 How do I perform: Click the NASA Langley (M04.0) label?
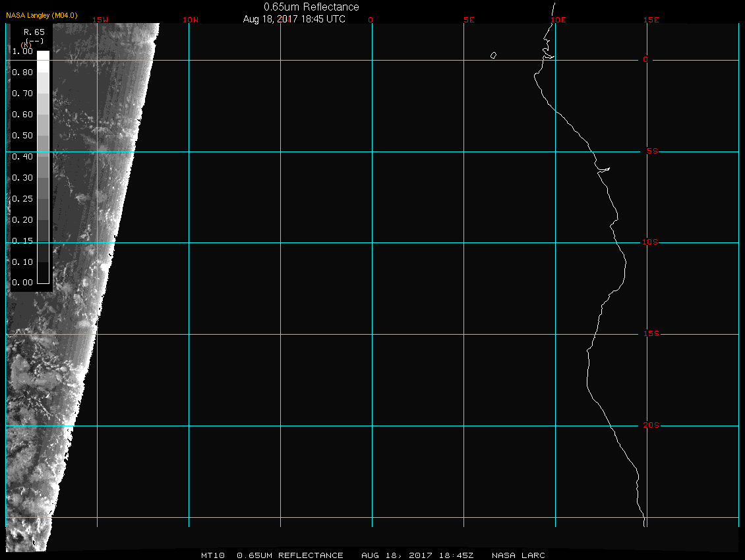click(x=42, y=15)
